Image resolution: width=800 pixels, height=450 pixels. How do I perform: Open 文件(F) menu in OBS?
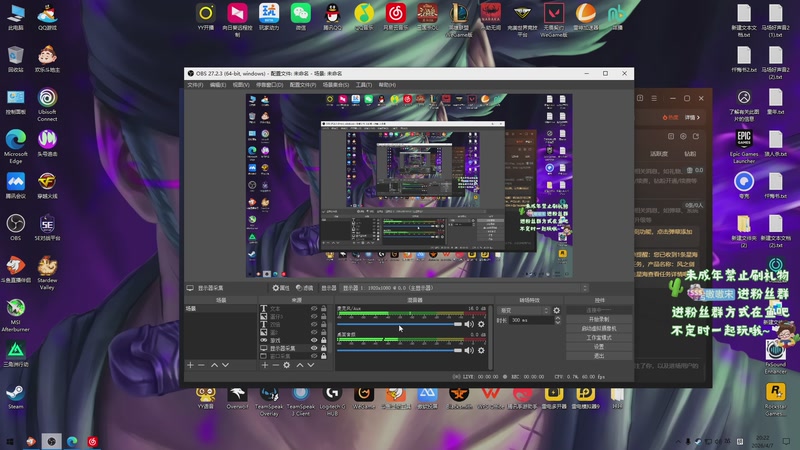[x=195, y=85]
